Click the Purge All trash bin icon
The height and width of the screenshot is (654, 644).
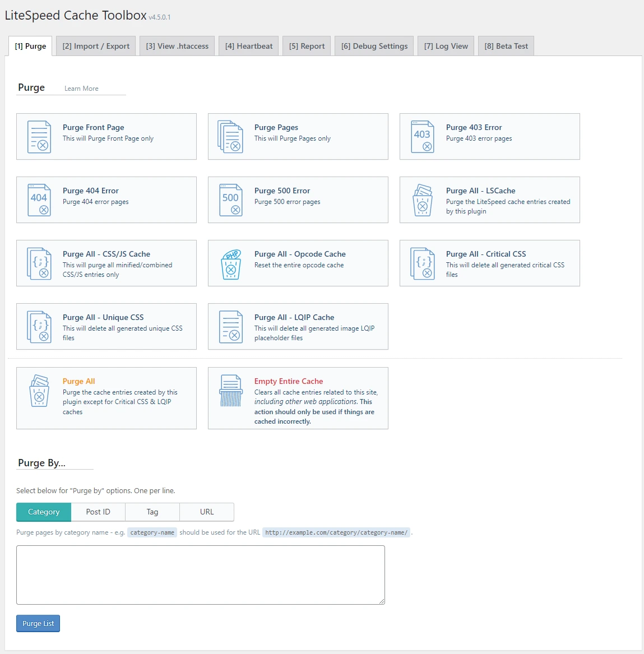[39, 391]
